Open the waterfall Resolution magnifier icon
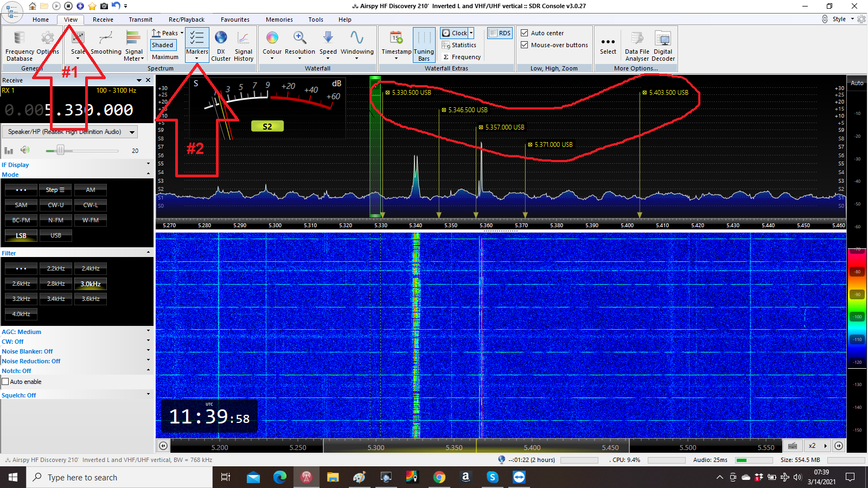The width and height of the screenshot is (868, 488). (x=299, y=38)
